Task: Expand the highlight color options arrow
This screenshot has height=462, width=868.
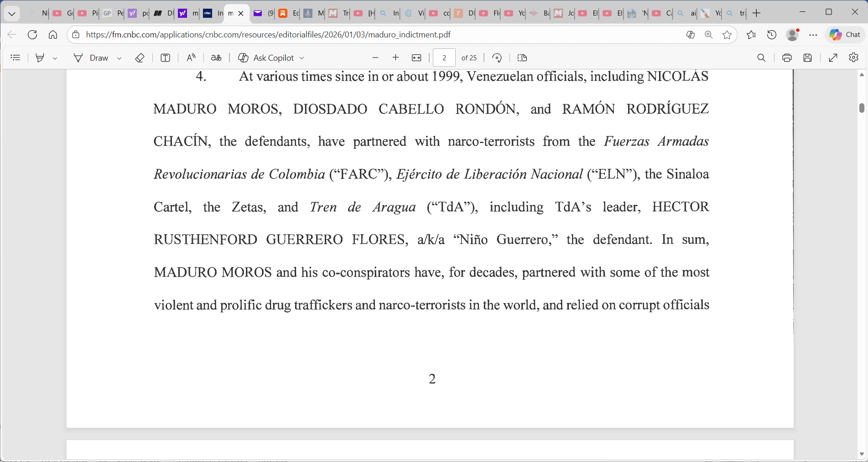Action: point(55,58)
